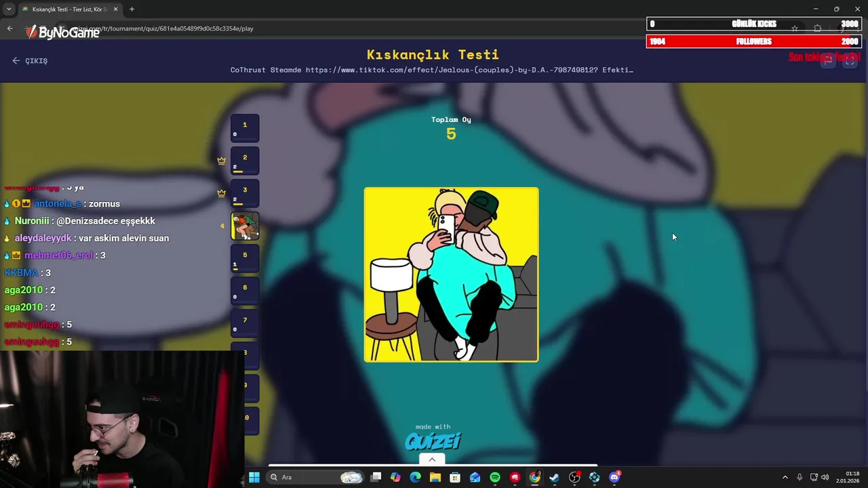
Task: Click the microphone tray icon
Action: (x=800, y=477)
